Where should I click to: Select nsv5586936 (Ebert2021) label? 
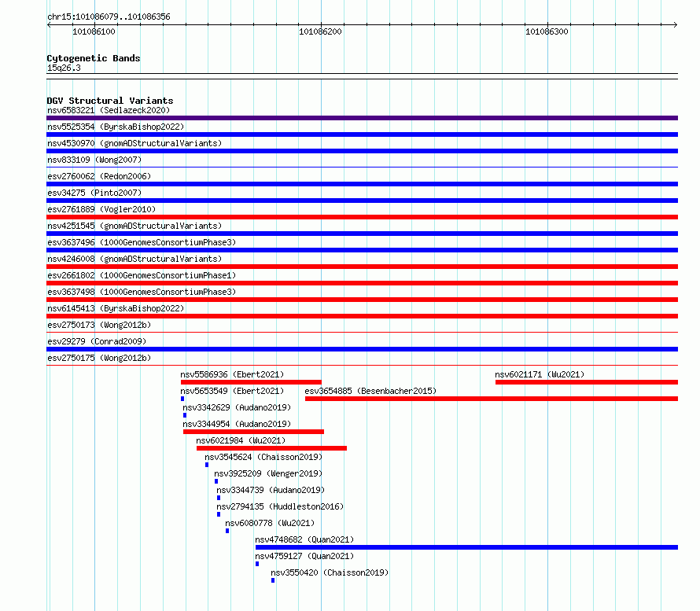[x=232, y=374]
